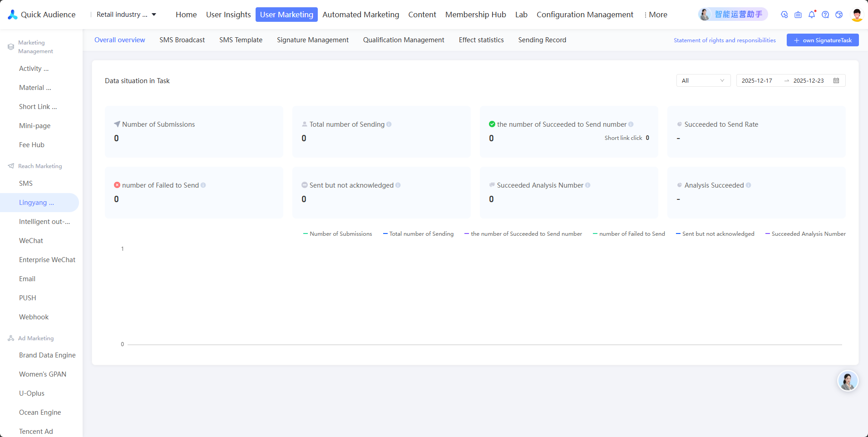Viewport: 868px width, 437px height.
Task: Click the own SignatureTask button
Action: click(823, 40)
